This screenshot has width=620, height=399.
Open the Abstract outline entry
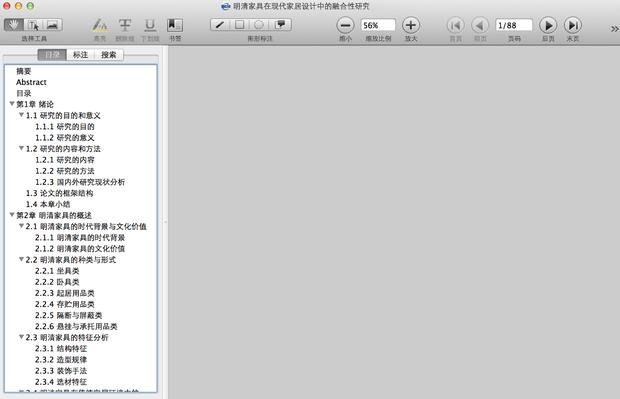pos(31,82)
